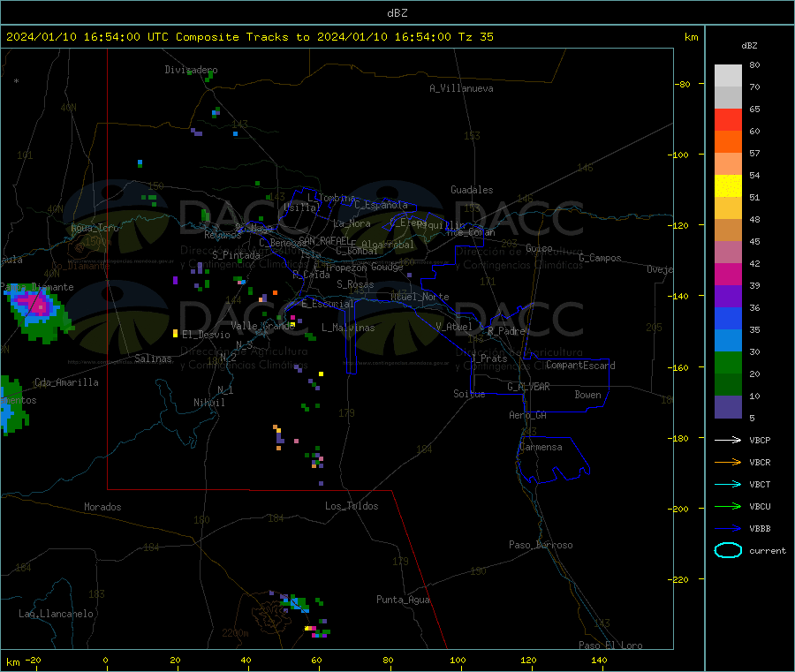Viewport: 795px width, 672px height.
Task: Click the green VBCU arrow legend icon
Action: 728,506
